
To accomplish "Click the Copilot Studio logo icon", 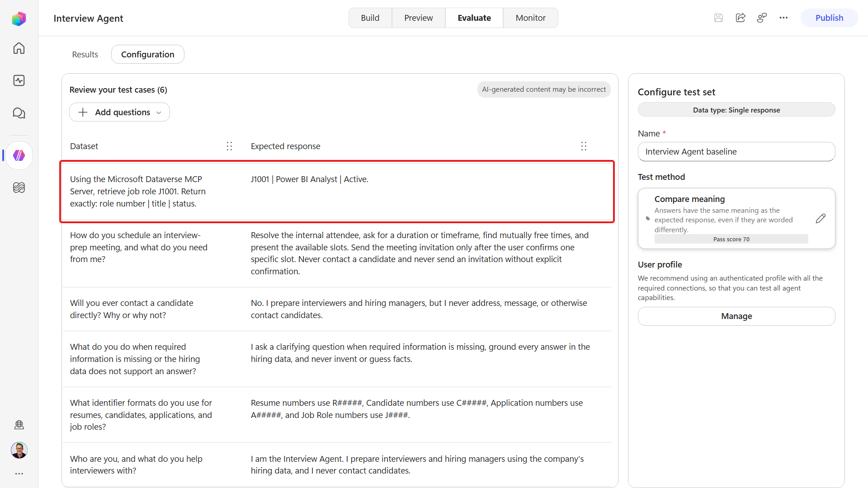I will pos(19,19).
